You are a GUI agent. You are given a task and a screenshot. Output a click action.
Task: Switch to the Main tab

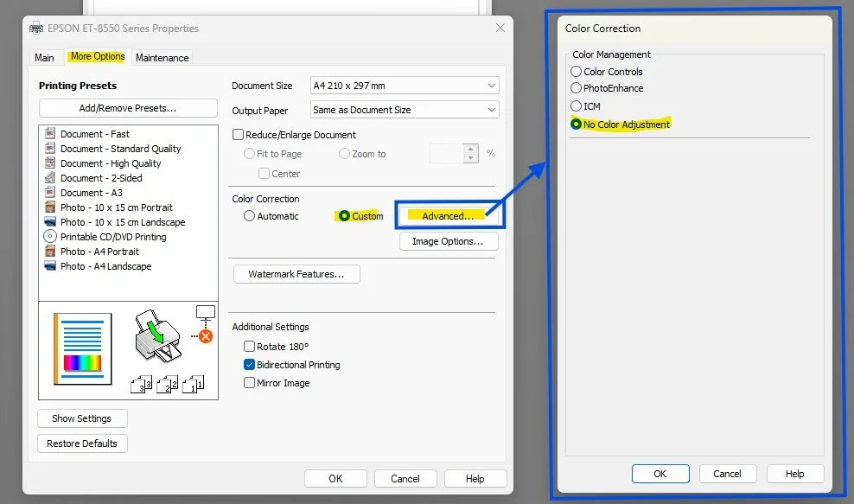(44, 58)
